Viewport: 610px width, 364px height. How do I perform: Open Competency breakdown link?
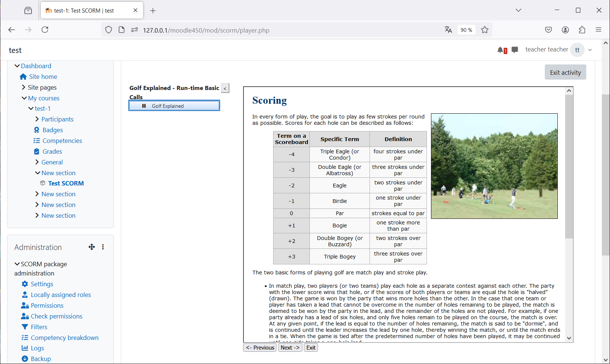pos(65,338)
